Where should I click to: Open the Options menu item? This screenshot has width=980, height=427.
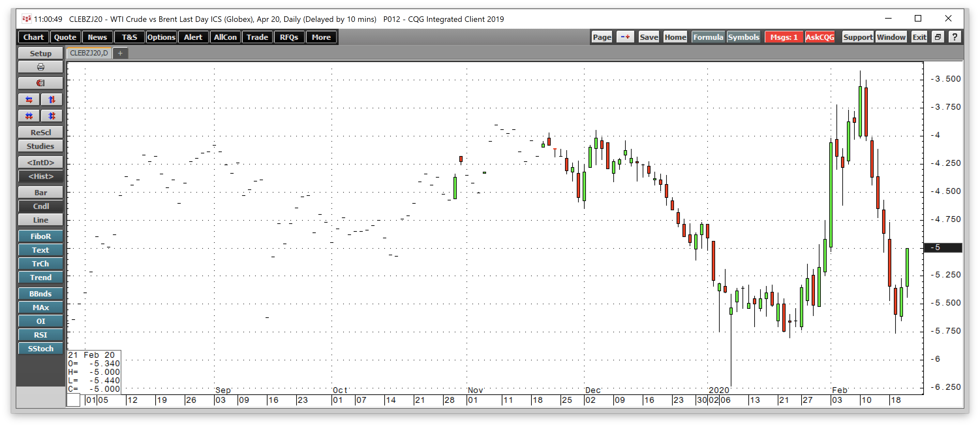[161, 37]
